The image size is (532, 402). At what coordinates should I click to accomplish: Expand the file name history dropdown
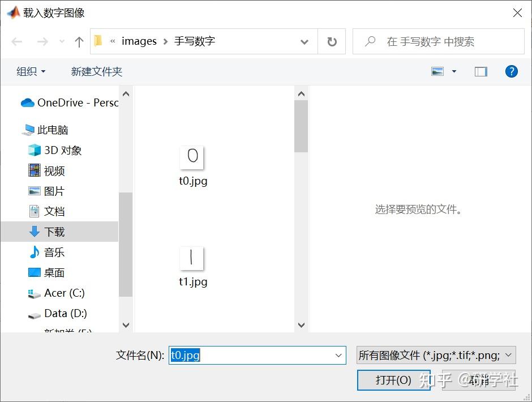point(337,355)
